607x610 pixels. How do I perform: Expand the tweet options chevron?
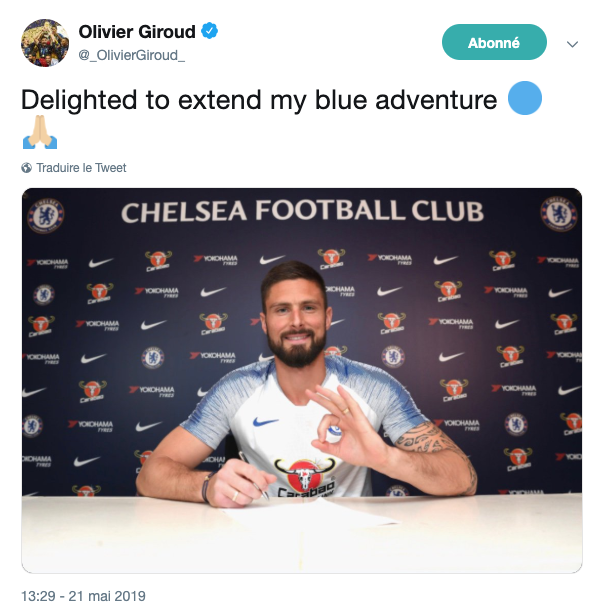[x=572, y=44]
